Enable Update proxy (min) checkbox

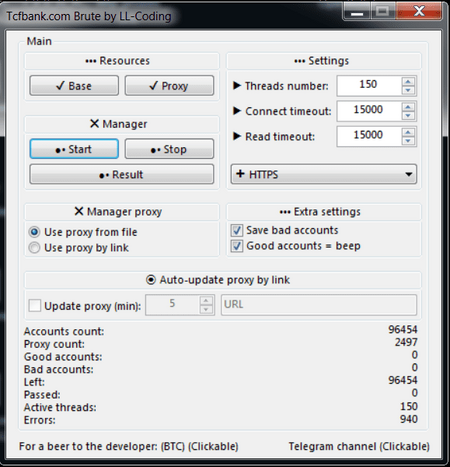point(35,305)
